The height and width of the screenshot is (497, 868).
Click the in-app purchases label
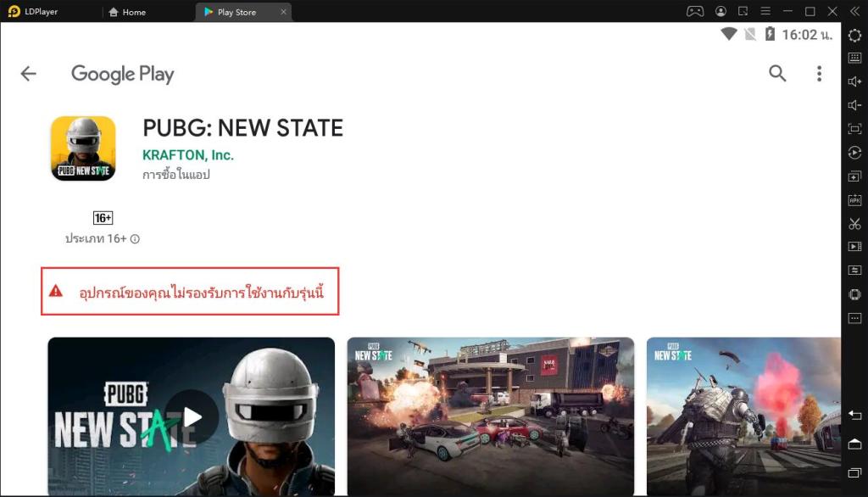(x=176, y=175)
